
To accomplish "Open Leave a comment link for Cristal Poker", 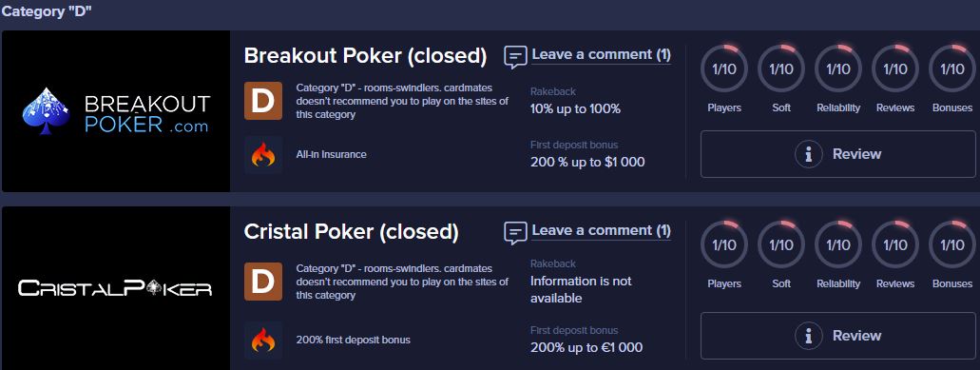I will point(602,230).
